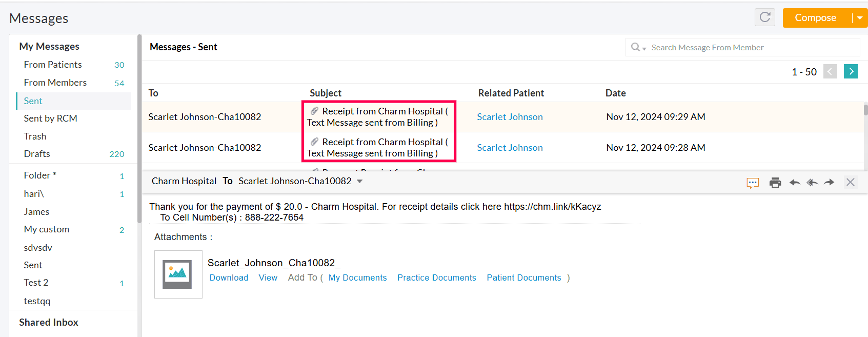Screen dimensions: 868x337
Task: Add attachment to Patient Documents
Action: click(523, 277)
